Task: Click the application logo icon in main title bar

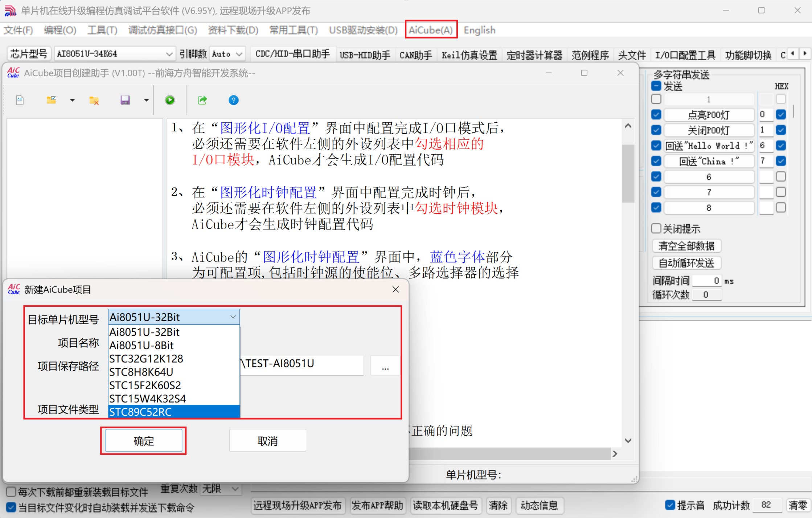Action: (11, 11)
